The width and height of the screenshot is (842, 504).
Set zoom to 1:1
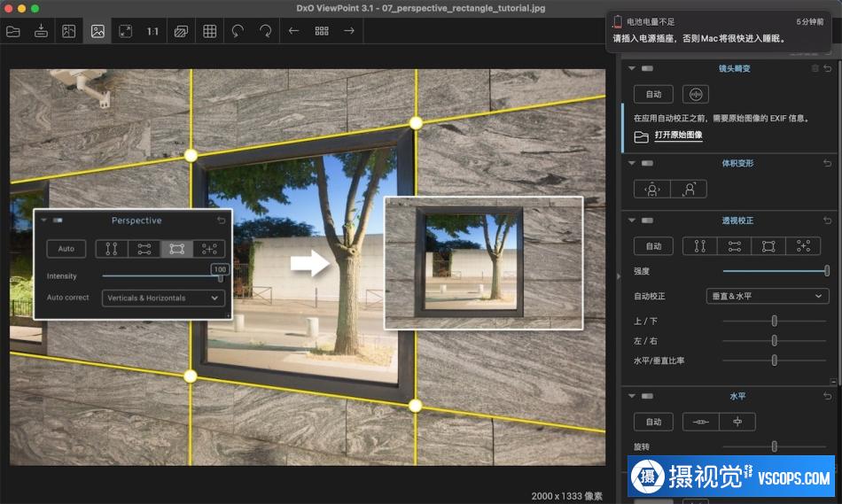coord(152,31)
